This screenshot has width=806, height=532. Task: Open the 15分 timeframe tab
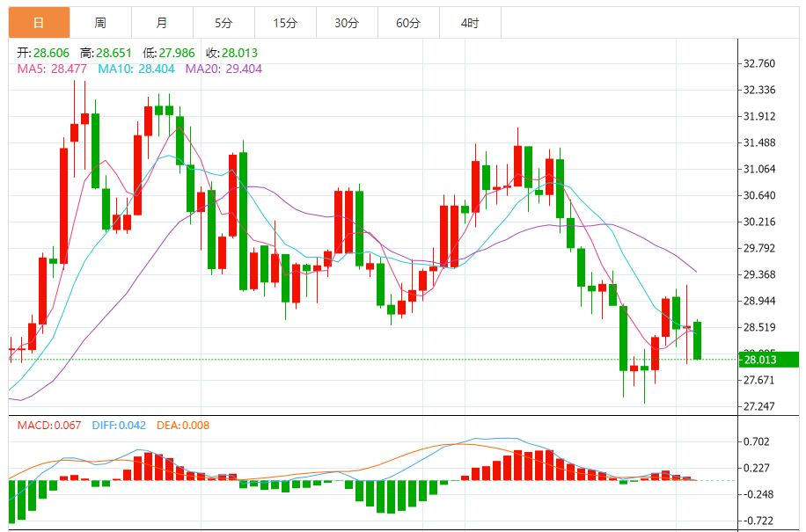285,23
